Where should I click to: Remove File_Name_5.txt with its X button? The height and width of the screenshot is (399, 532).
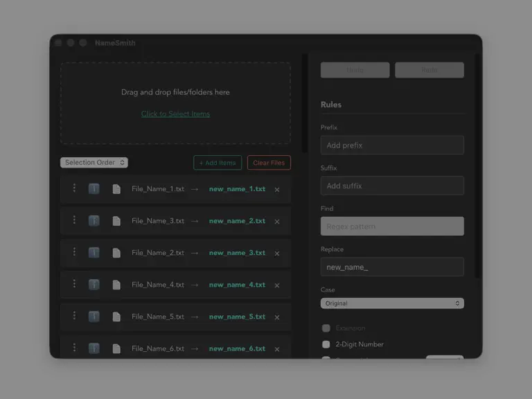click(277, 317)
